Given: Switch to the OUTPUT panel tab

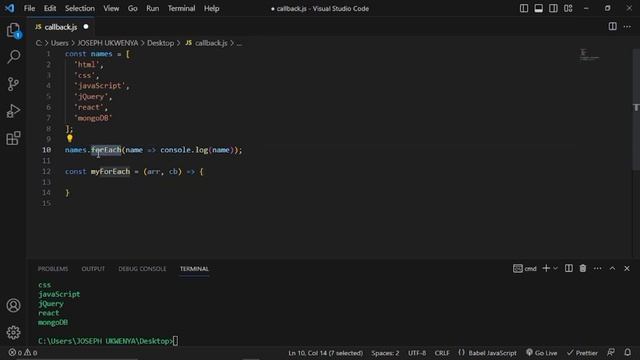Looking at the screenshot, I should (93, 269).
